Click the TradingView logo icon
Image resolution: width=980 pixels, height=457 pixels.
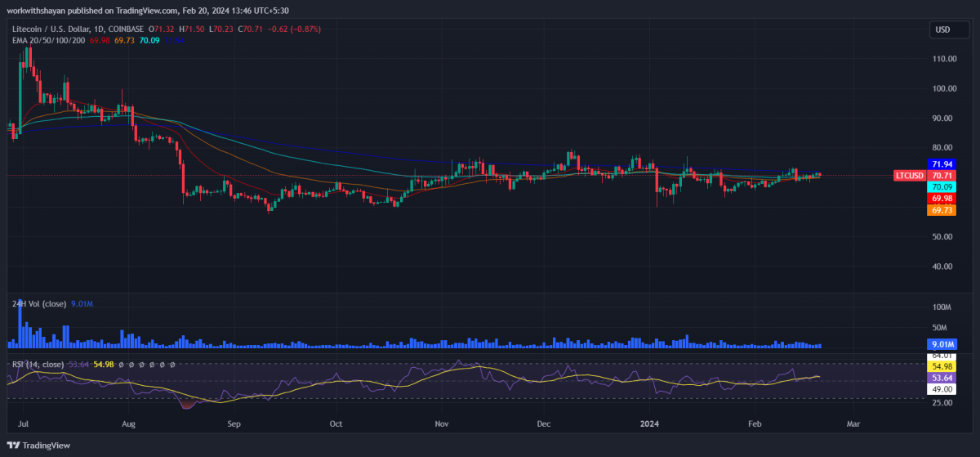[x=14, y=445]
